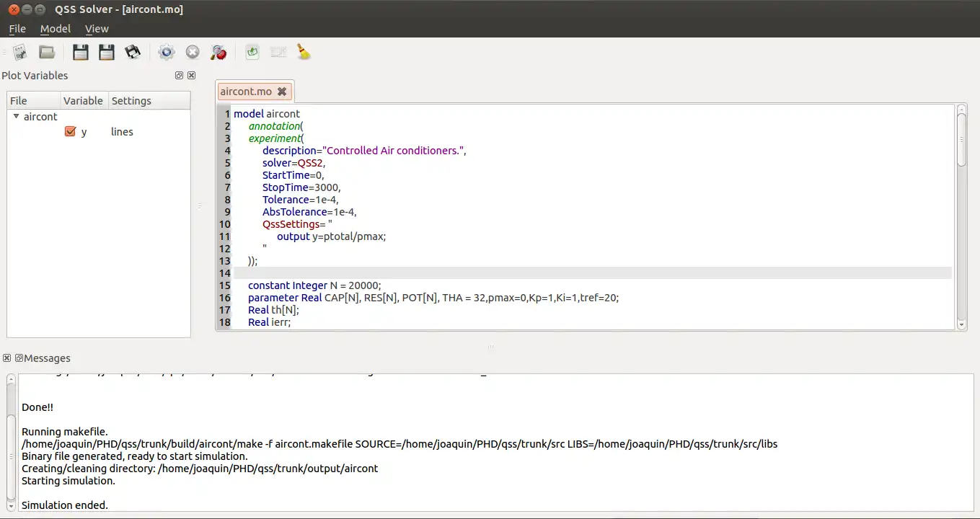Click the gray stop simulation icon
980x519 pixels.
(x=193, y=52)
